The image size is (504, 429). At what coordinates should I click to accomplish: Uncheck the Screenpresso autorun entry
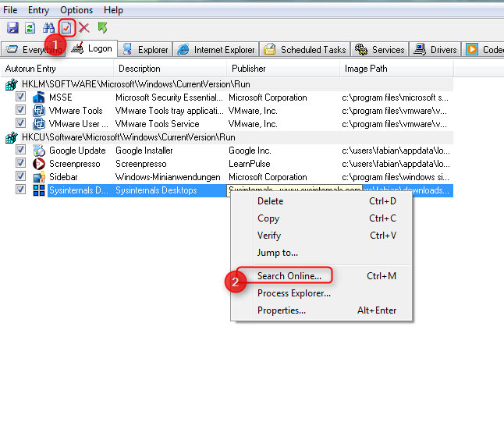(20, 162)
